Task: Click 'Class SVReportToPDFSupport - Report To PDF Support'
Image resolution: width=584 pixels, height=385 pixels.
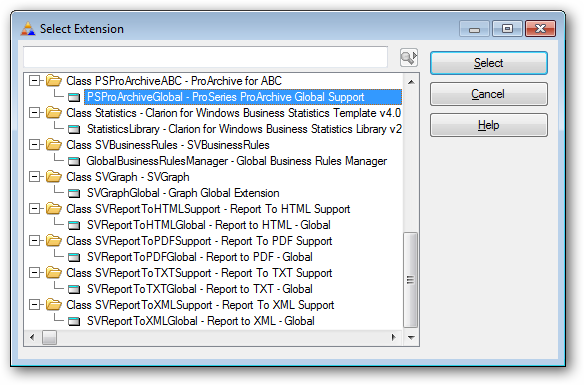Action: tap(199, 241)
